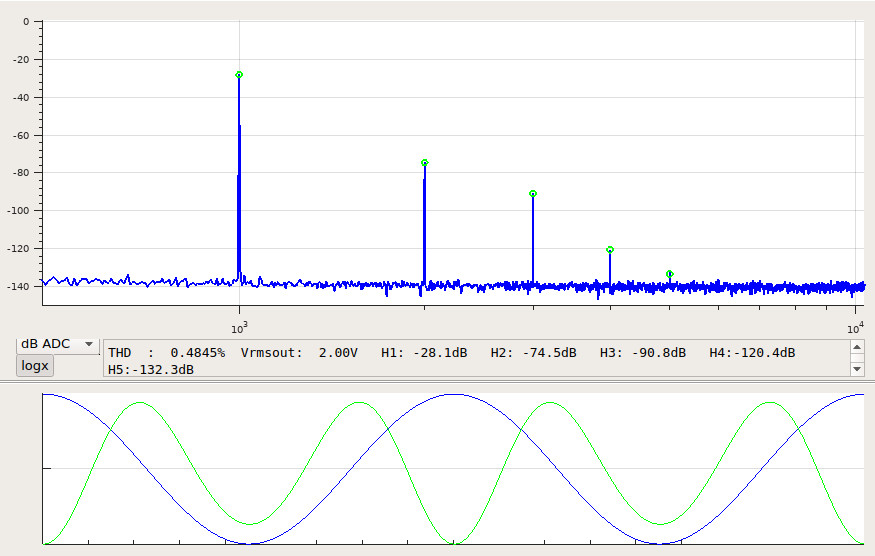Open the dB ADC units dropdown
This screenshot has width=875, height=556.
[57, 344]
